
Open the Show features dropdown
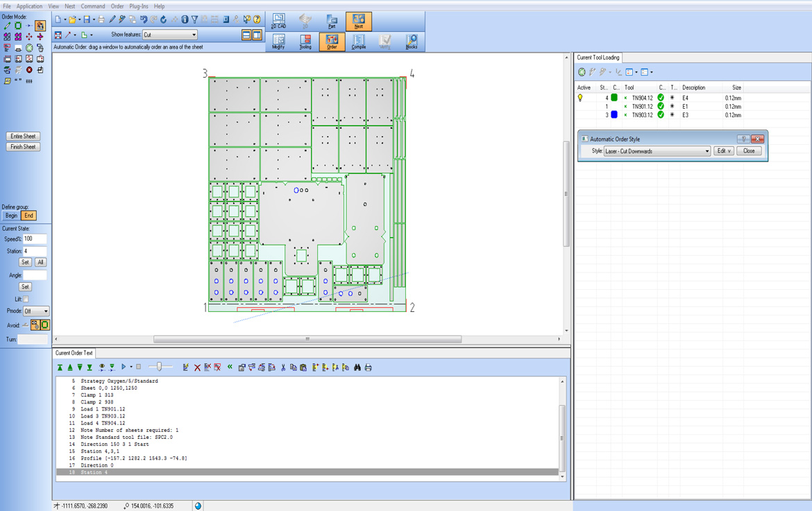coord(194,35)
